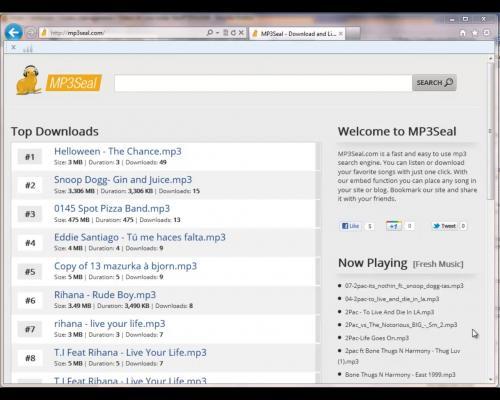500x400 pixels.
Task: Click the compatibility view icon in address bar
Action: pyautogui.click(x=226, y=33)
